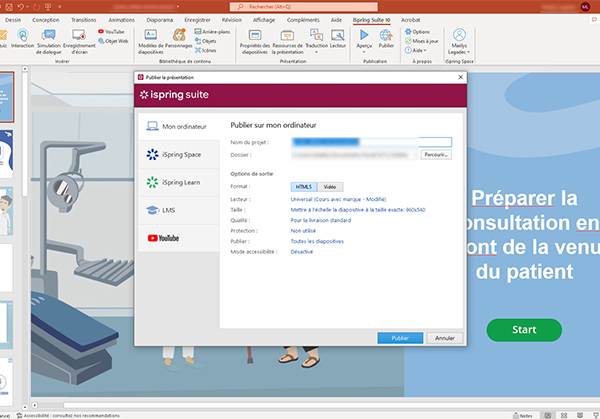Switch to reading view icon
This screenshot has width=600, height=419.
[x=580, y=416]
